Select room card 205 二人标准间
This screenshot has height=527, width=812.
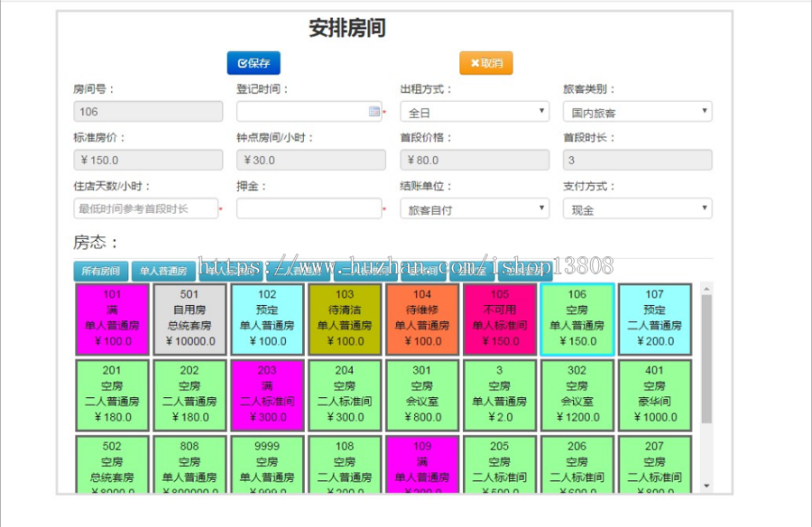500,465
